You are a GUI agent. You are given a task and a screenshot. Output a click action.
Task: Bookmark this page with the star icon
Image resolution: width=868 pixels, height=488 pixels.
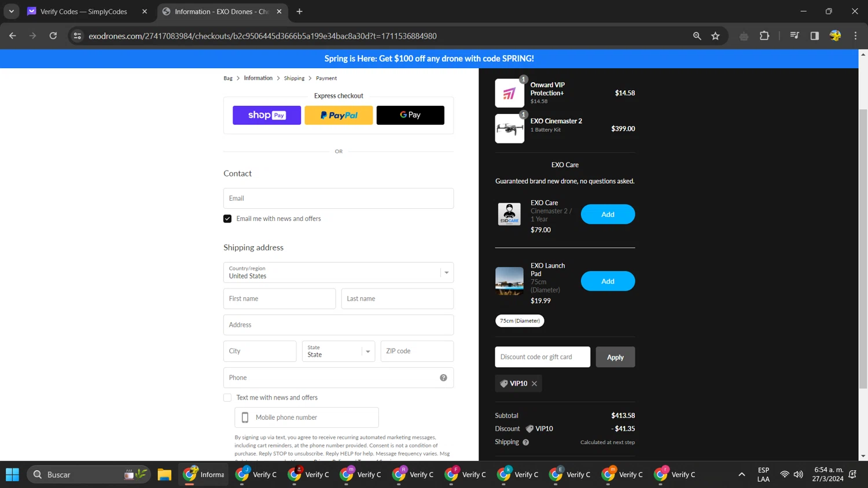pyautogui.click(x=715, y=36)
